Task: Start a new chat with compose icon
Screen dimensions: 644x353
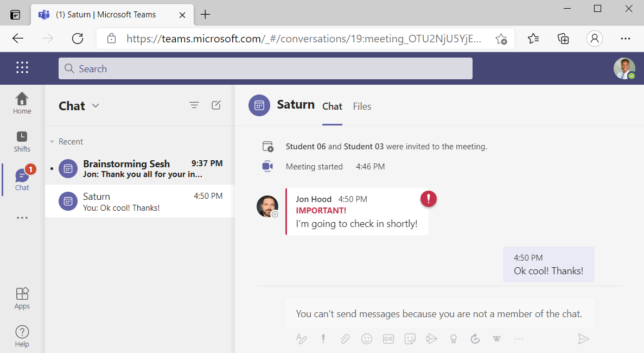Action: pos(216,105)
